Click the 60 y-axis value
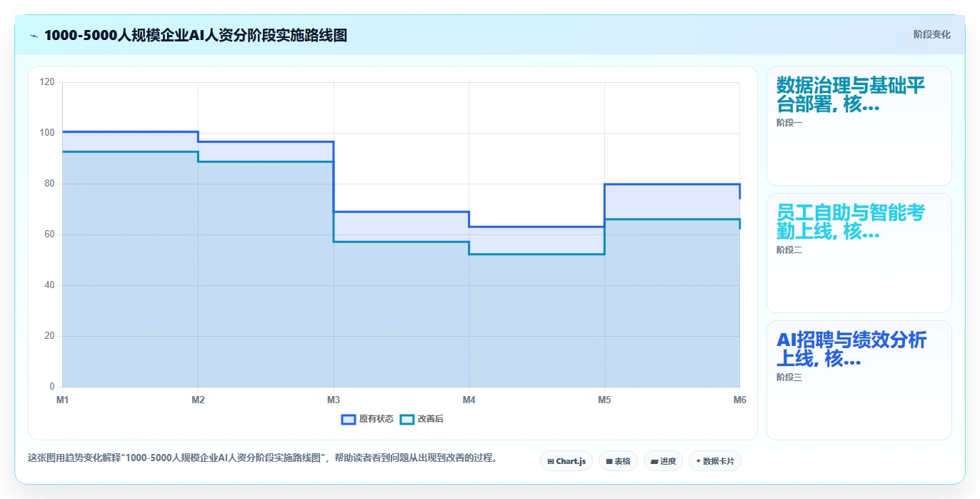This screenshot has height=499, width=980. [49, 234]
